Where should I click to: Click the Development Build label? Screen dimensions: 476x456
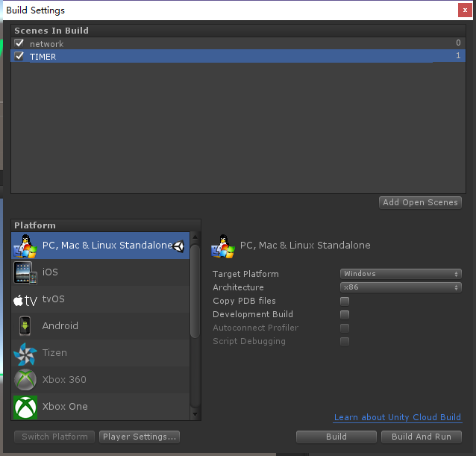tap(253, 314)
